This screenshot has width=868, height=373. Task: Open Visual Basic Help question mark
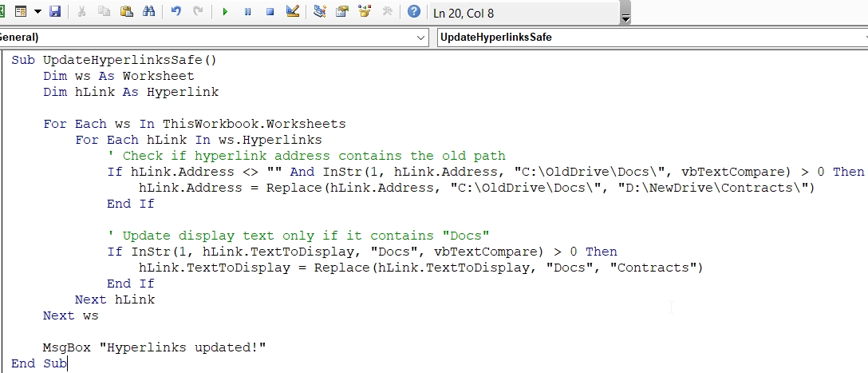(413, 12)
